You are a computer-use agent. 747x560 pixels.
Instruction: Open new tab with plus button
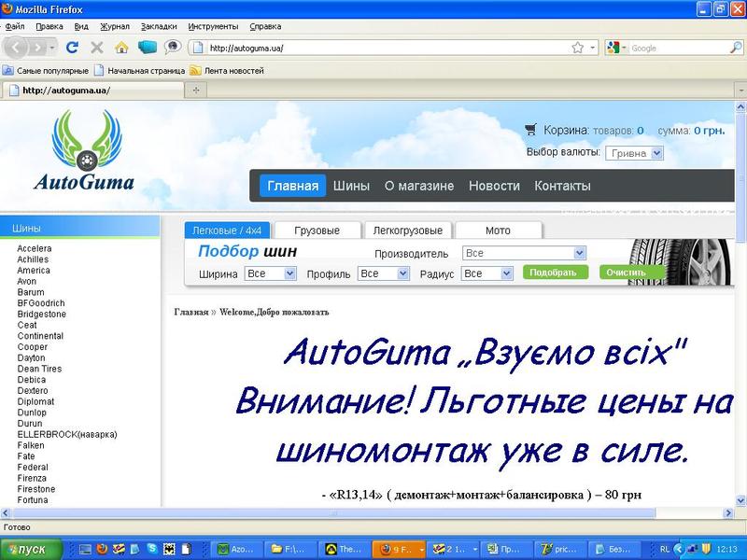pyautogui.click(x=196, y=91)
